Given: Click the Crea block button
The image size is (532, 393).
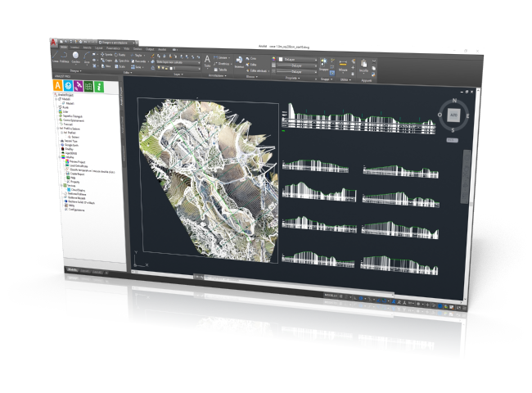Looking at the screenshot, I should [x=251, y=58].
